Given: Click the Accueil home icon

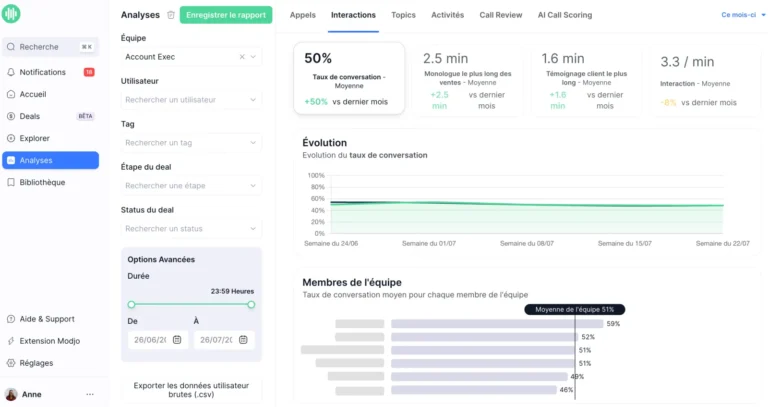Looking at the screenshot, I should coord(11,94).
